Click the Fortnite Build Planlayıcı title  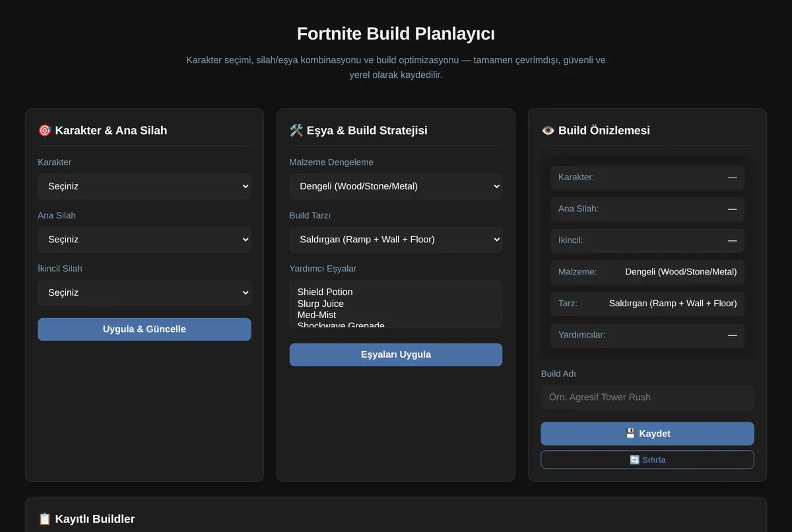pos(395,34)
